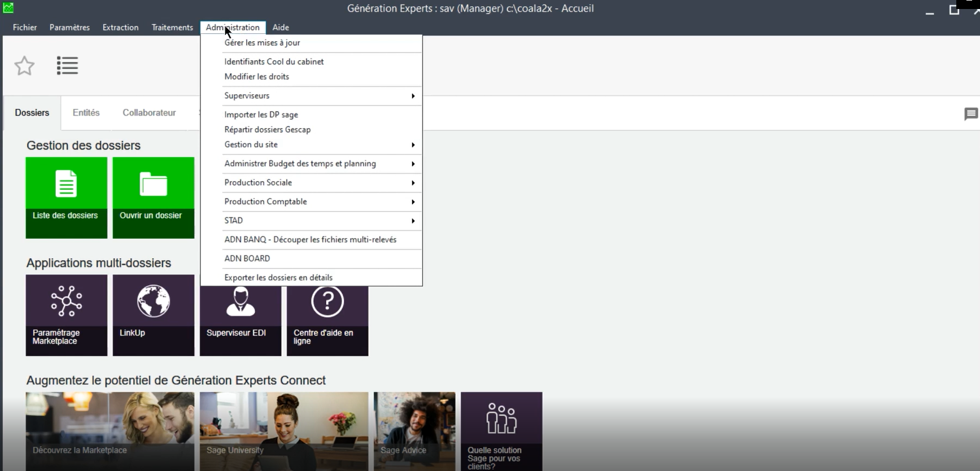Close the Administration menu
980x471 pixels.
233,27
